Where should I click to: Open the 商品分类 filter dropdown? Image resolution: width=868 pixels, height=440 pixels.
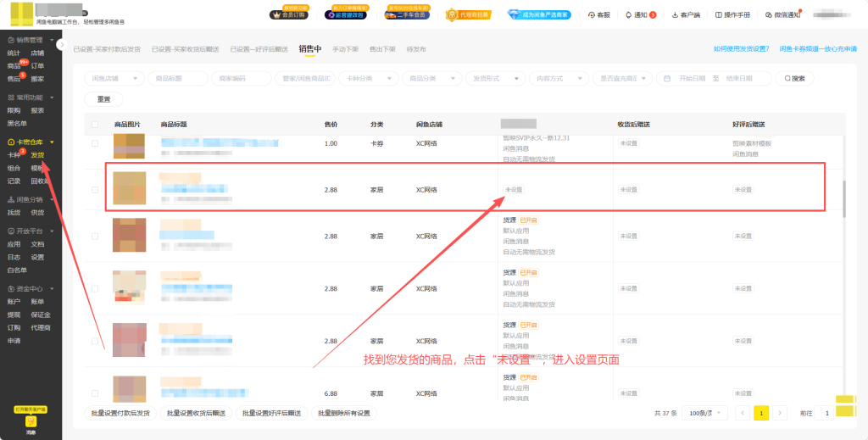click(x=431, y=79)
